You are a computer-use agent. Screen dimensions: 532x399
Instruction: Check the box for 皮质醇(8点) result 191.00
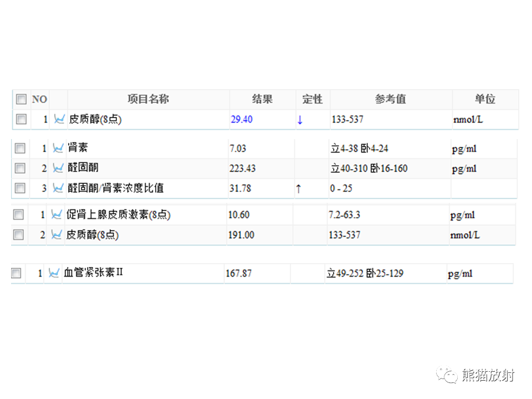click(x=18, y=234)
